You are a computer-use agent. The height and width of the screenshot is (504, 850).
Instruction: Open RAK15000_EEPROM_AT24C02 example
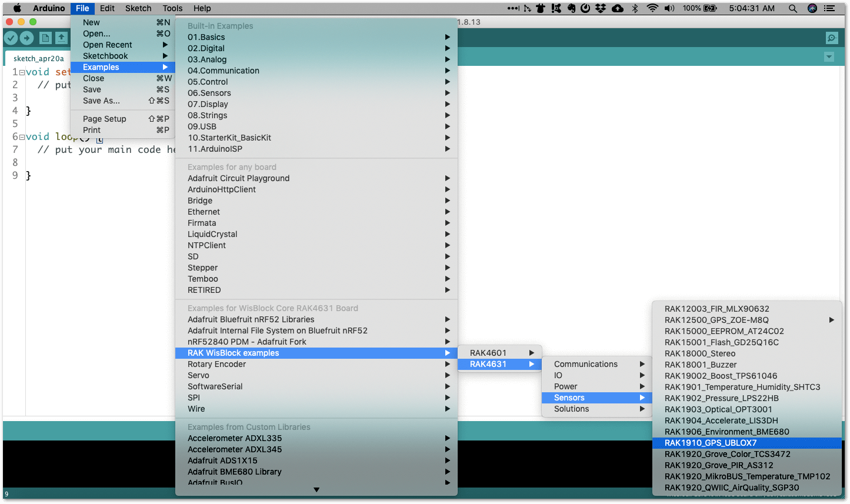click(x=747, y=331)
